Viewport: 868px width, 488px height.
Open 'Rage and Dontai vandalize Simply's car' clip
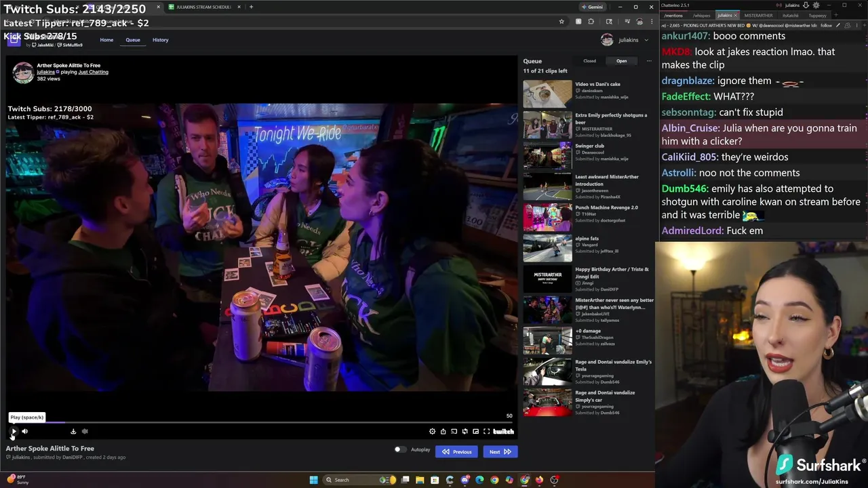click(x=589, y=402)
